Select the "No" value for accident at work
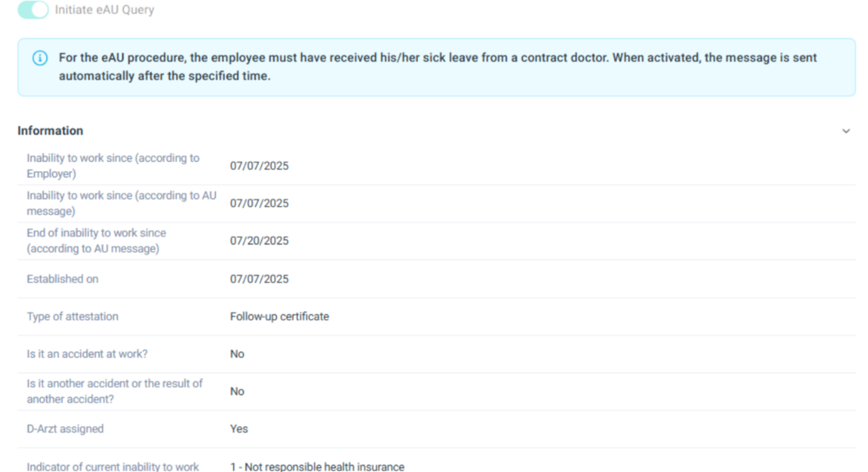868x472 pixels. coord(237,354)
